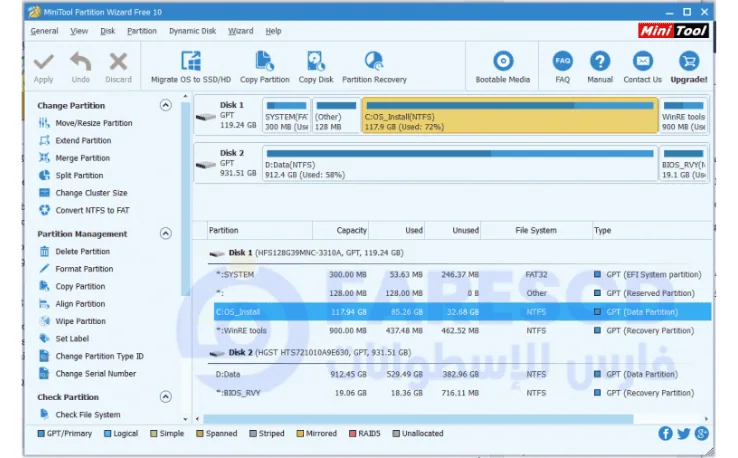This screenshot has height=458, width=738.
Task: Open Bootable Media builder
Action: (503, 62)
